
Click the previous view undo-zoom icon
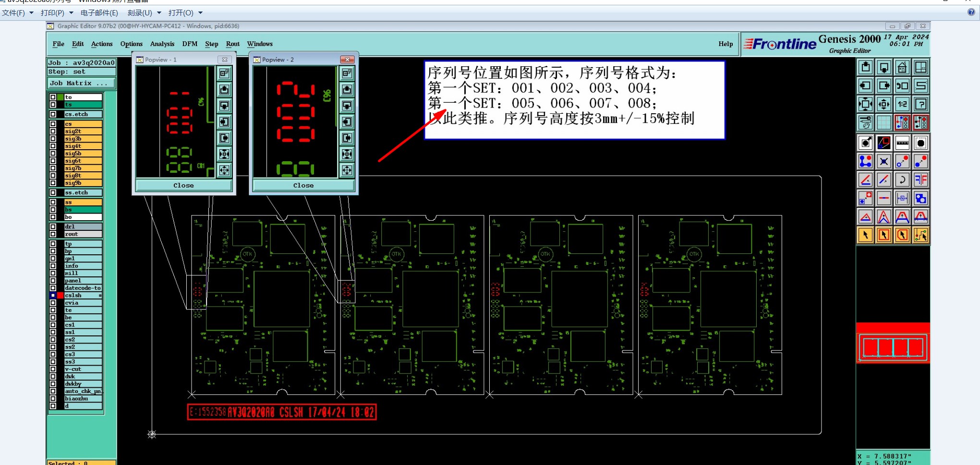point(902,86)
